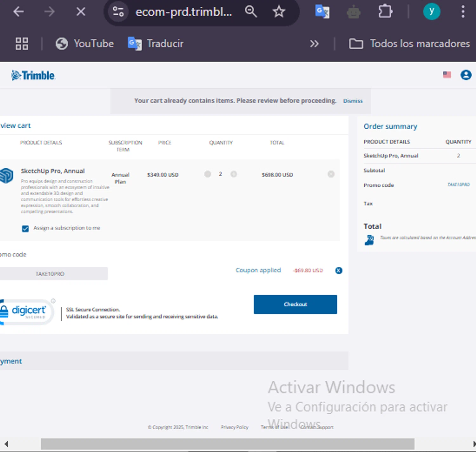Image resolution: width=476 pixels, height=452 pixels.
Task: Click the robot extension icon
Action: click(x=354, y=12)
